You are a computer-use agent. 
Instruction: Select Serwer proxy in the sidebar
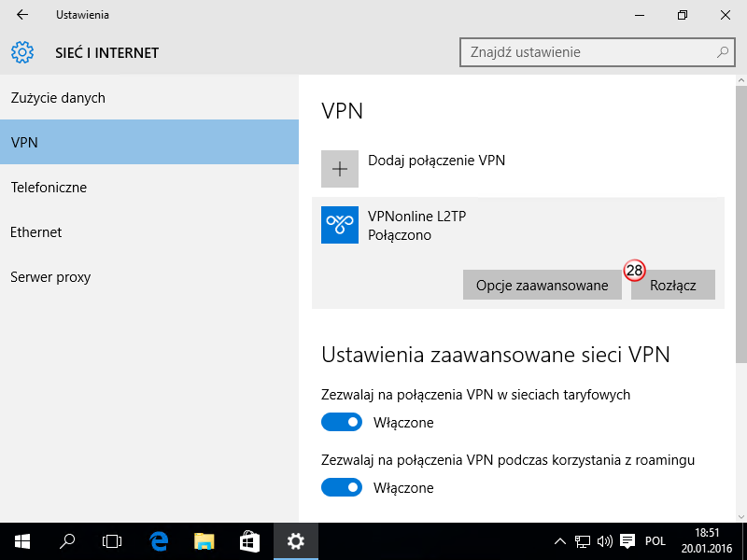(149, 276)
